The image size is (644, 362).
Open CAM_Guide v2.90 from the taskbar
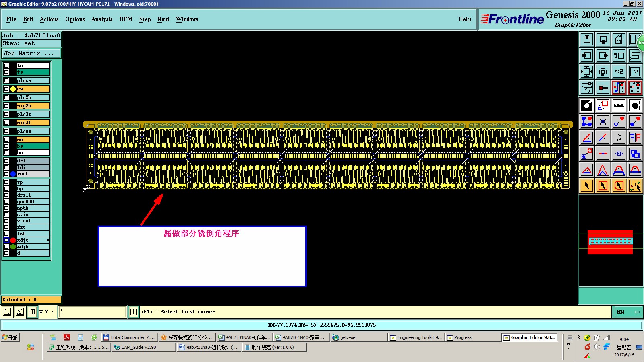tap(143, 347)
